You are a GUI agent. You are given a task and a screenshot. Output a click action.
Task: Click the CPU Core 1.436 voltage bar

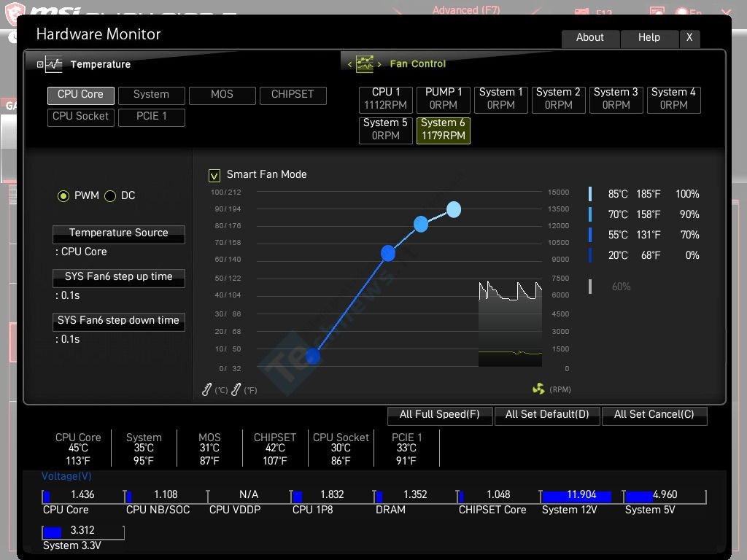tap(83, 496)
